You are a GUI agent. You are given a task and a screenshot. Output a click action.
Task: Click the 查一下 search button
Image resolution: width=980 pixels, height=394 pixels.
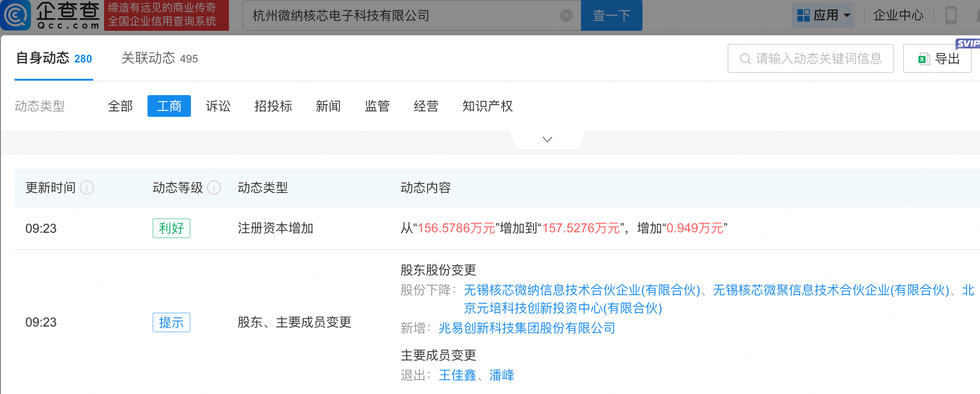click(611, 15)
